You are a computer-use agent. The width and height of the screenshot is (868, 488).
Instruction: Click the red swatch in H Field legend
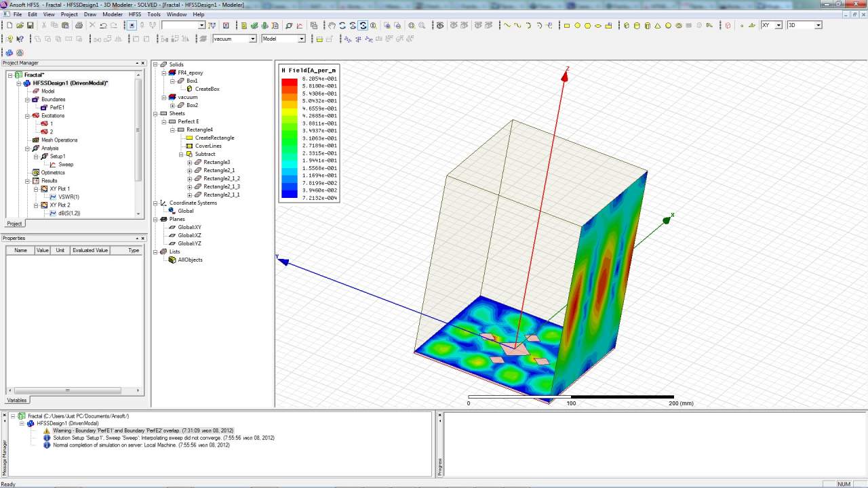[x=289, y=83]
